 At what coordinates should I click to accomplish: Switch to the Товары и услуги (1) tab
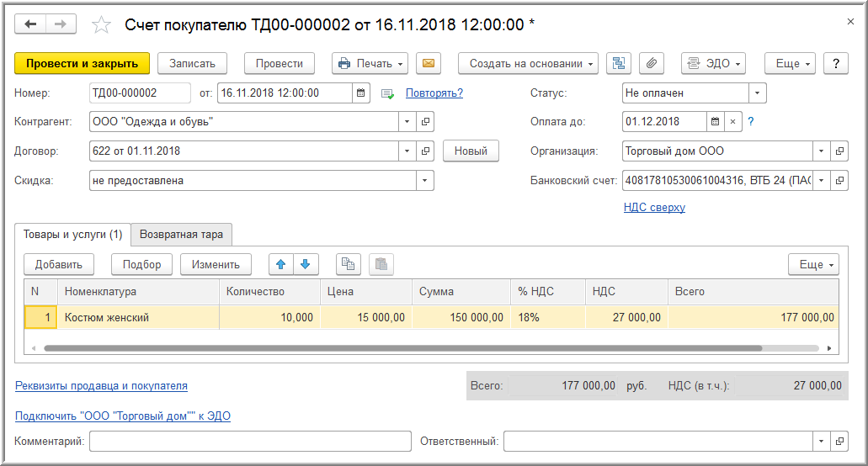[72, 235]
